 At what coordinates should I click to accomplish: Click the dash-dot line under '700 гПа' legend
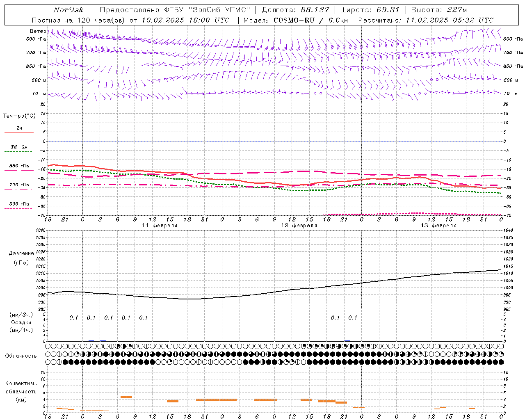tap(18, 189)
